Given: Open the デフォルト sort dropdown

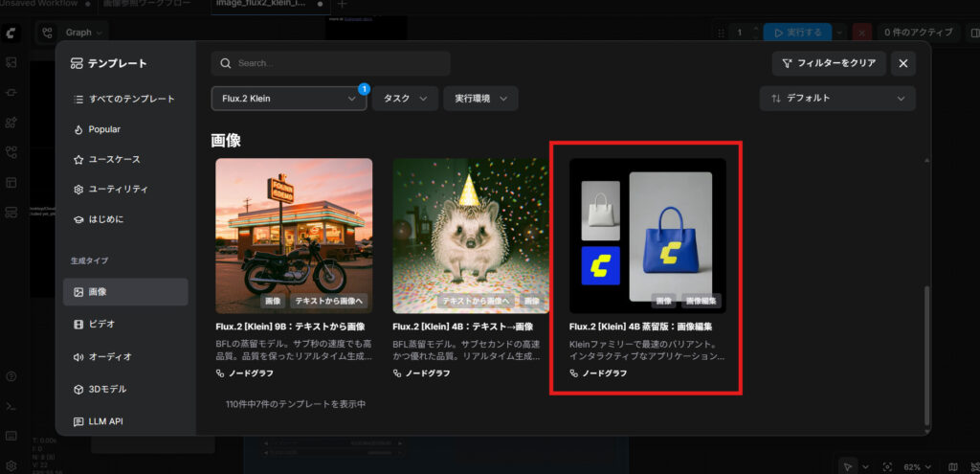Looking at the screenshot, I should tap(837, 99).
